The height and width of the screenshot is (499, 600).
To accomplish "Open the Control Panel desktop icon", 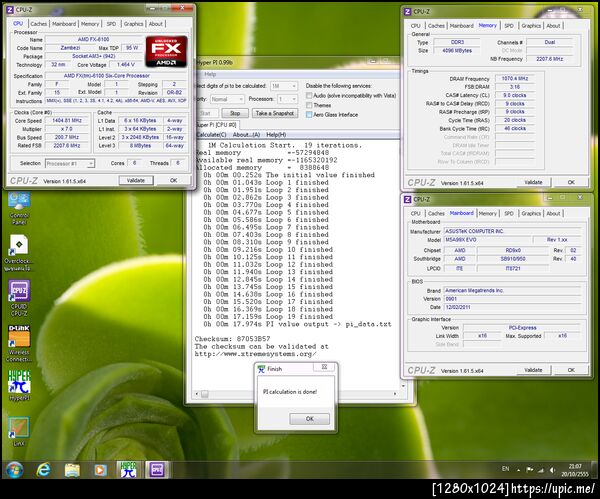I will click(19, 209).
